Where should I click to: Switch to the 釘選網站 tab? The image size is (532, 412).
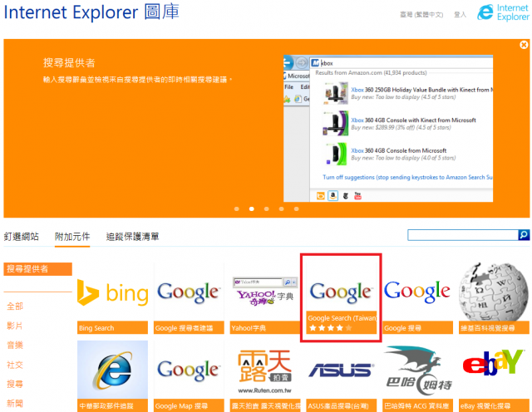[22, 237]
